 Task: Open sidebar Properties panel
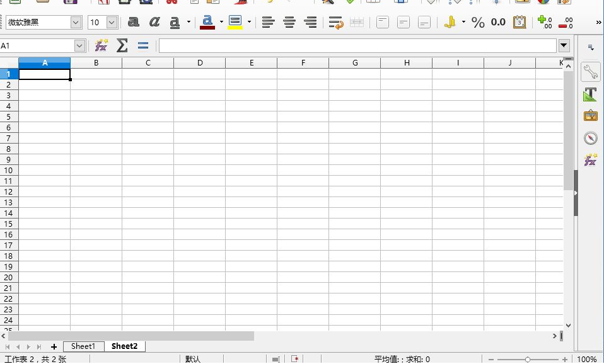(x=591, y=72)
